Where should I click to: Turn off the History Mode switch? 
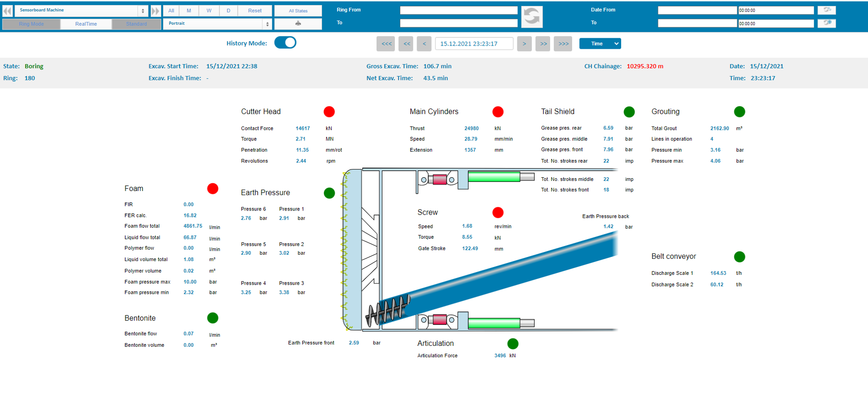[x=285, y=43]
